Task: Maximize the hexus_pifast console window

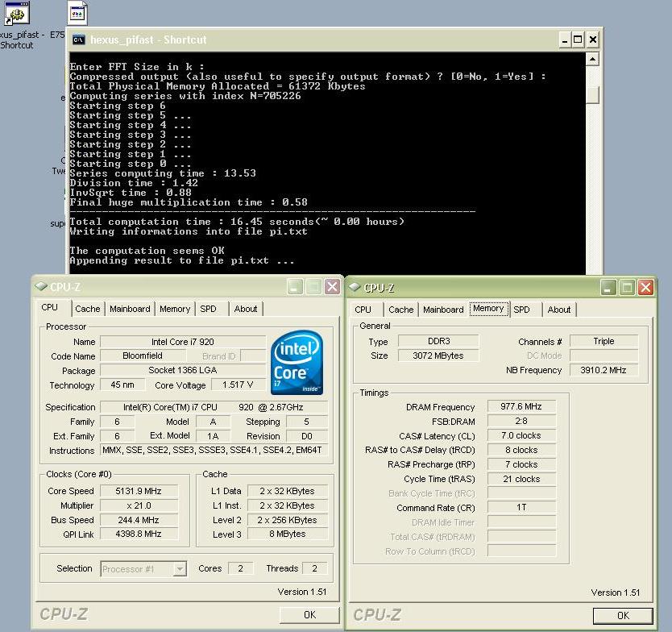Action: (578, 39)
